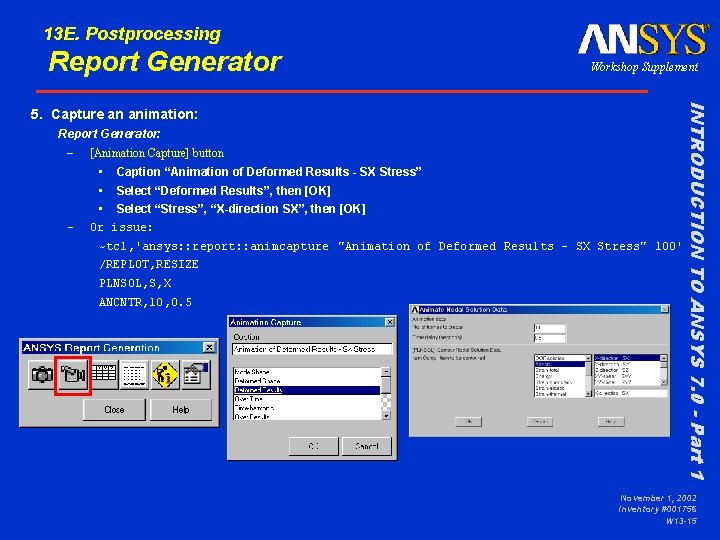Select Stress in item list

point(560,364)
